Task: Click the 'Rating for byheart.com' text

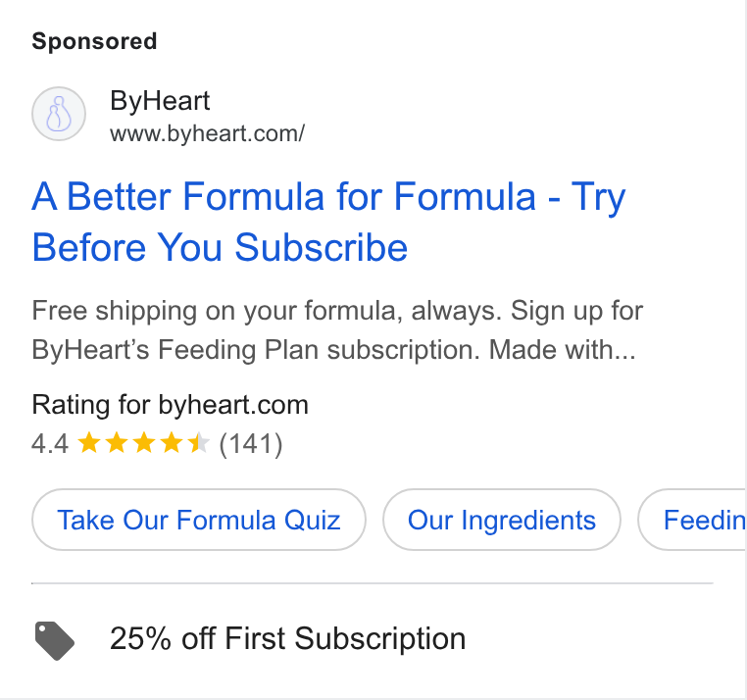Action: click(170, 405)
